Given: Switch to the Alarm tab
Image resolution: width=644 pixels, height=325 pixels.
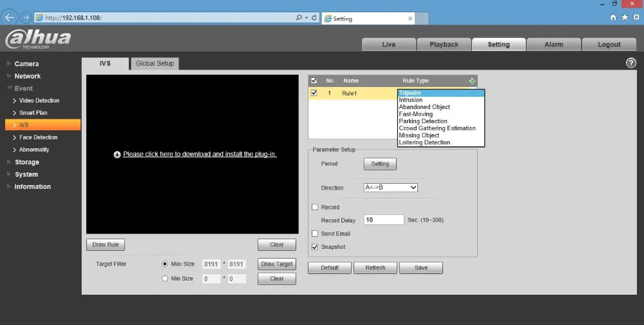Looking at the screenshot, I should 554,44.
